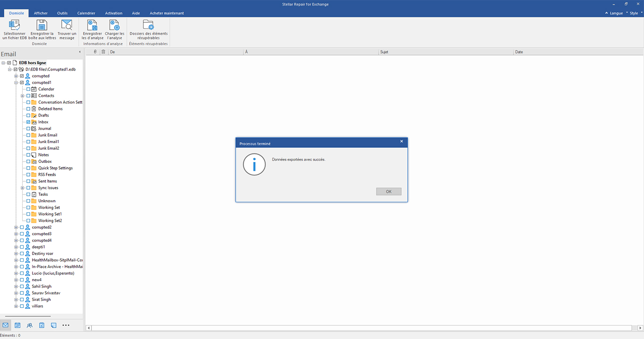Click the Drafts folder icon in tree
Screen dimensions: 644x339
pos(34,115)
